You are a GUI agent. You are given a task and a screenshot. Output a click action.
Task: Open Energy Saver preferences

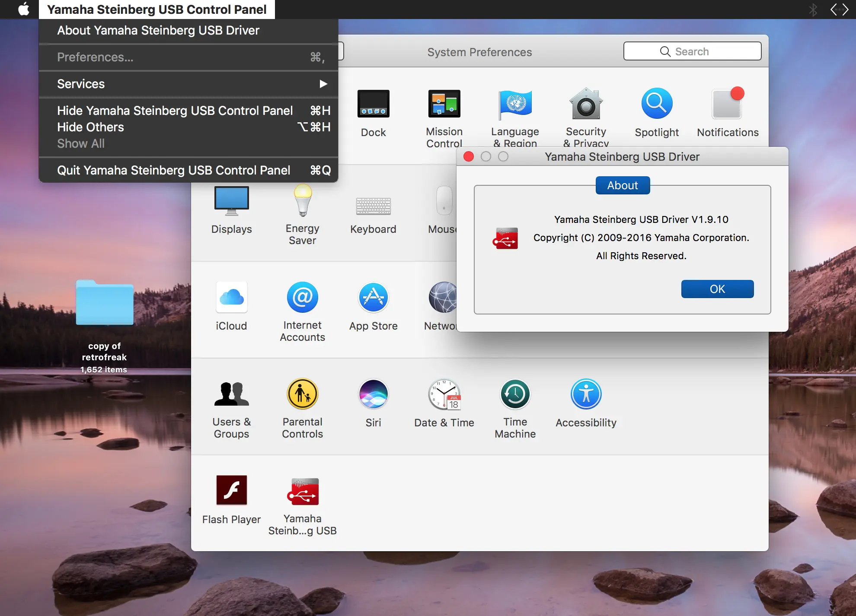pyautogui.click(x=303, y=200)
